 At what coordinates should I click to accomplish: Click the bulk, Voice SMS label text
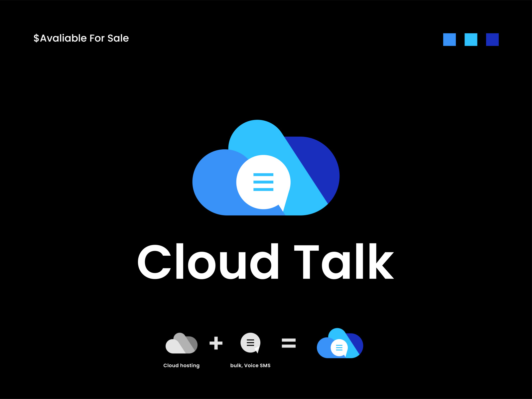pos(251,365)
